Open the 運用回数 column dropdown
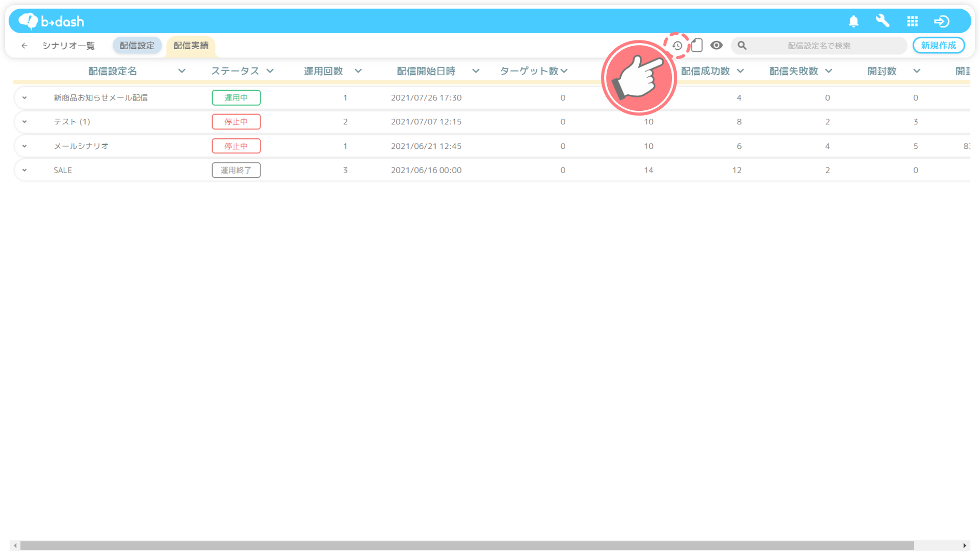980x551 pixels. 358,71
